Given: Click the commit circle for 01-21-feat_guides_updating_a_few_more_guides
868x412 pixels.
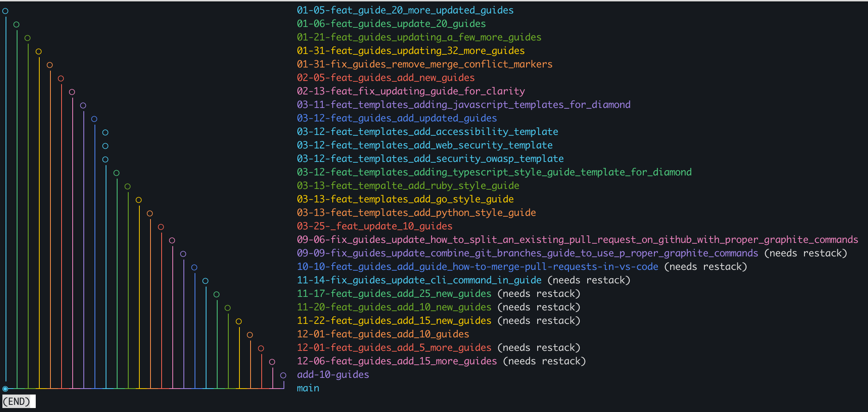Looking at the screenshot, I should (27, 38).
